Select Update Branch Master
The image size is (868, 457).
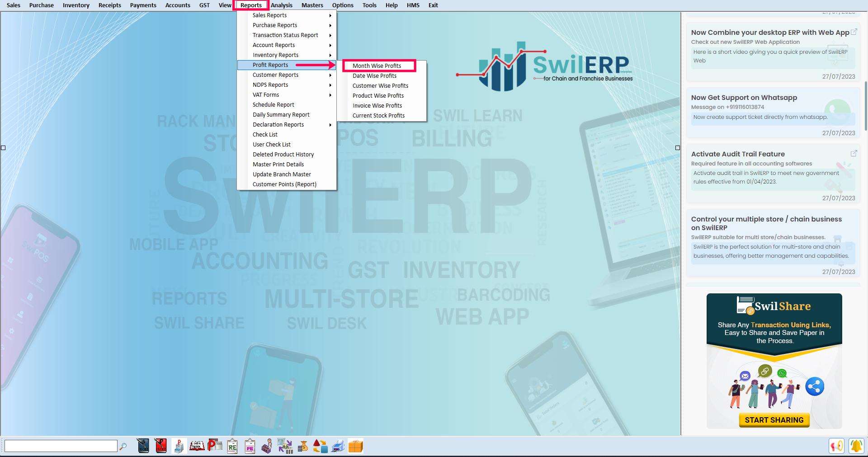coord(287,174)
